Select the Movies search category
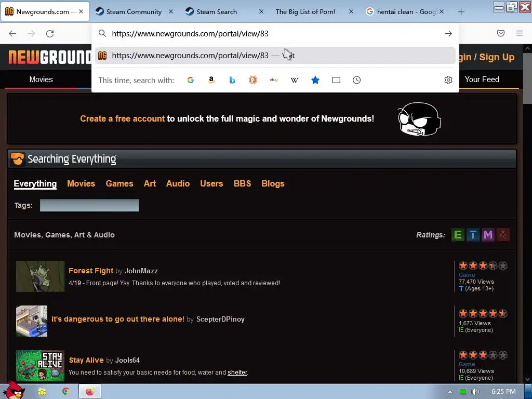The image size is (532, 399). [81, 183]
